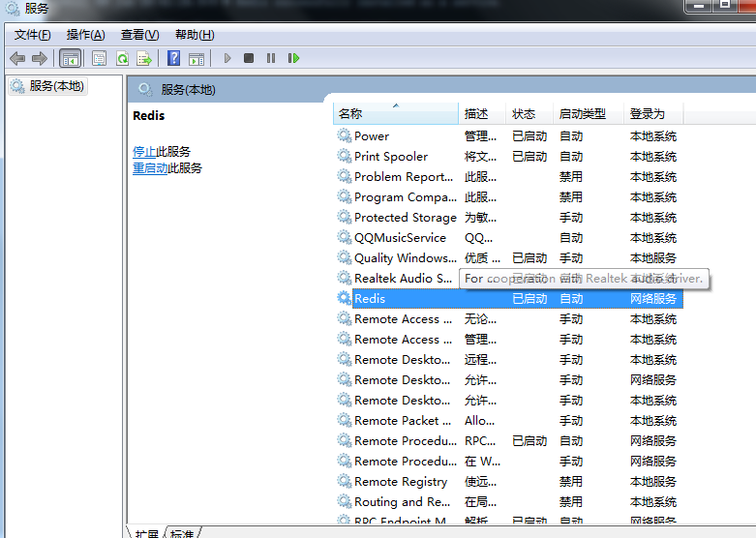Image resolution: width=756 pixels, height=538 pixels.
Task: Click 网络服务 in the Redis row
Action: click(653, 299)
